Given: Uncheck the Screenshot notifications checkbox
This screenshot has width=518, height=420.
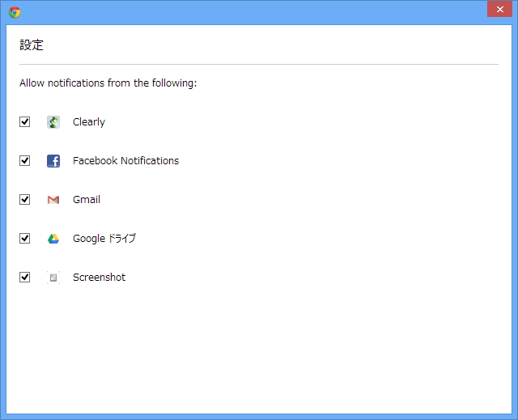Looking at the screenshot, I should click(25, 277).
